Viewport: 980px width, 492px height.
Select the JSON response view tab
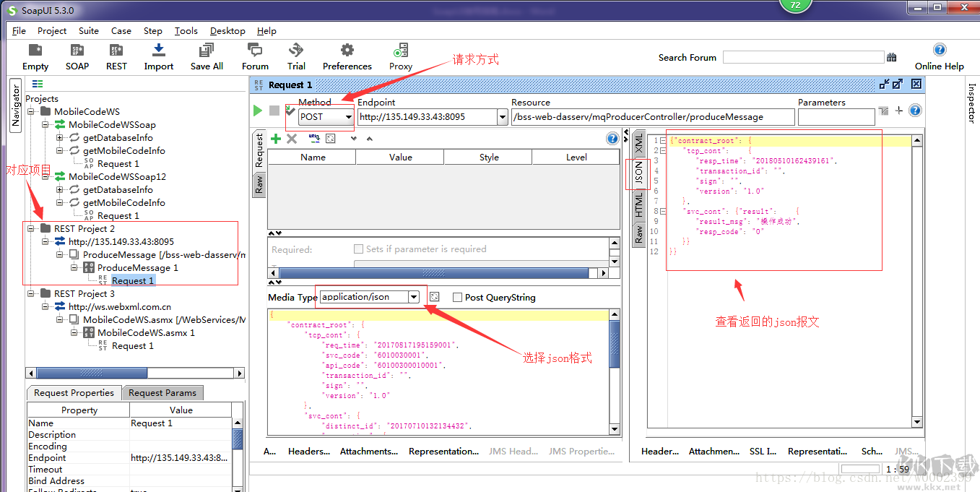tap(638, 172)
